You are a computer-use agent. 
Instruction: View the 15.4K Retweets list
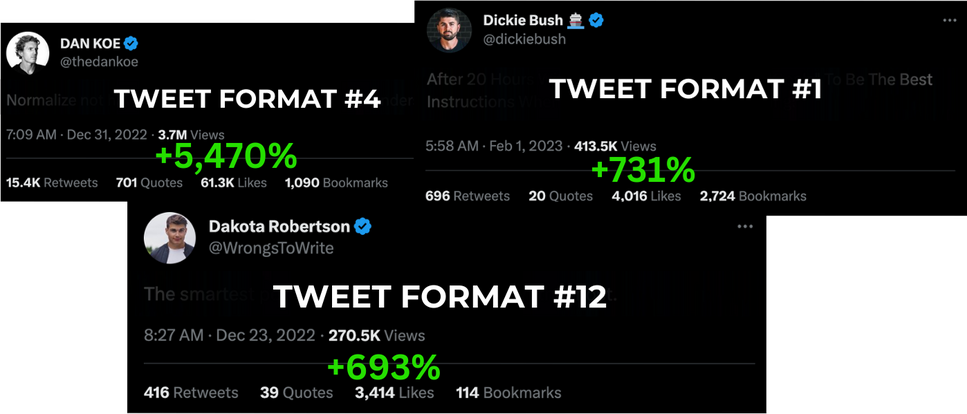coord(52,183)
